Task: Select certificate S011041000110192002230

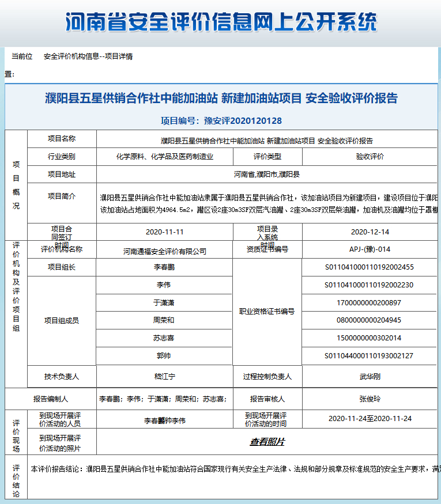Action: tap(369, 285)
